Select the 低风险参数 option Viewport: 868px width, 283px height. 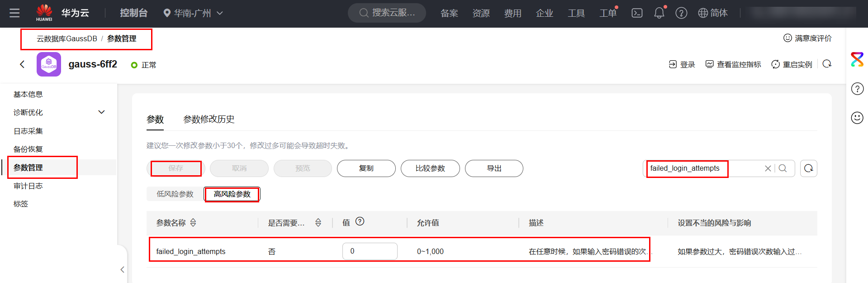tap(175, 194)
